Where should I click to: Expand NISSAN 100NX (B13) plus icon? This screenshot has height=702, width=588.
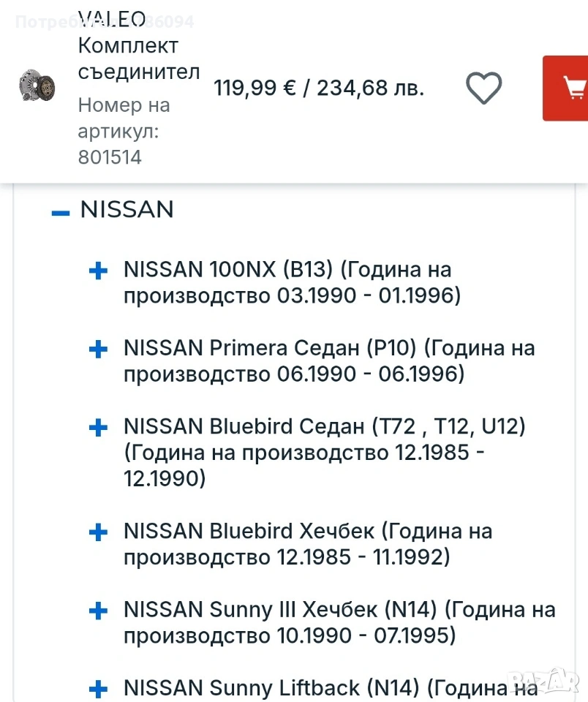click(98, 271)
